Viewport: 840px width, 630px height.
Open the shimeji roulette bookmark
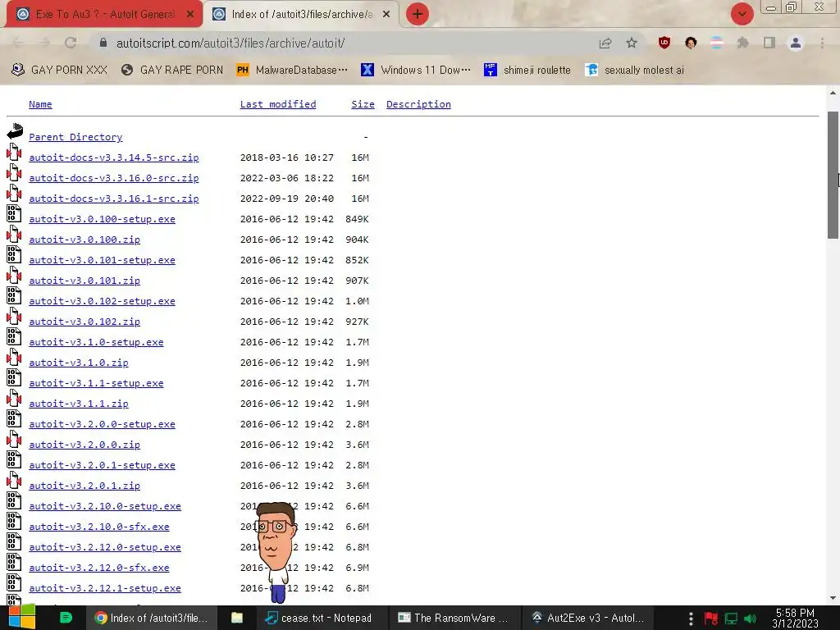point(527,71)
